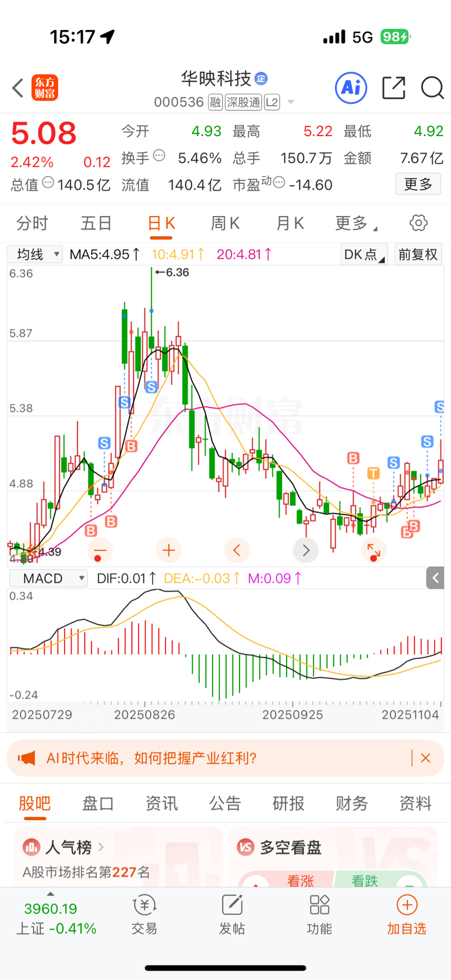Switch to 周K chart tab
Viewport: 451px width, 980px height.
(225, 223)
